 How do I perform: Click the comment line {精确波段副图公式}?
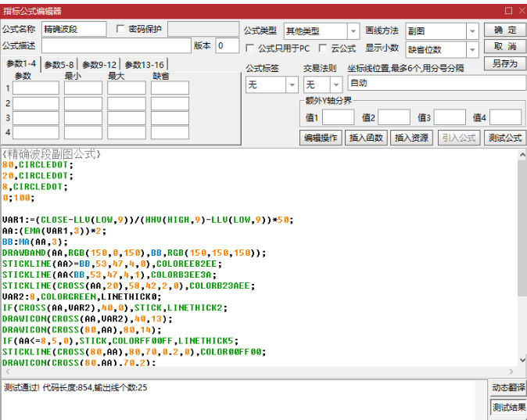click(x=52, y=154)
